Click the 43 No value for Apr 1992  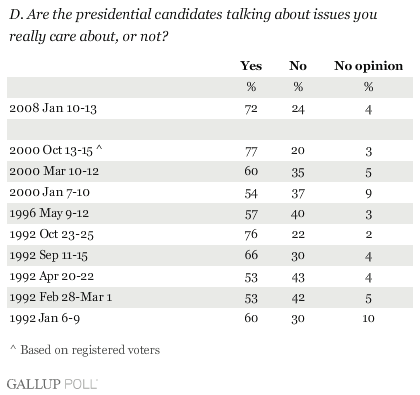(x=298, y=277)
